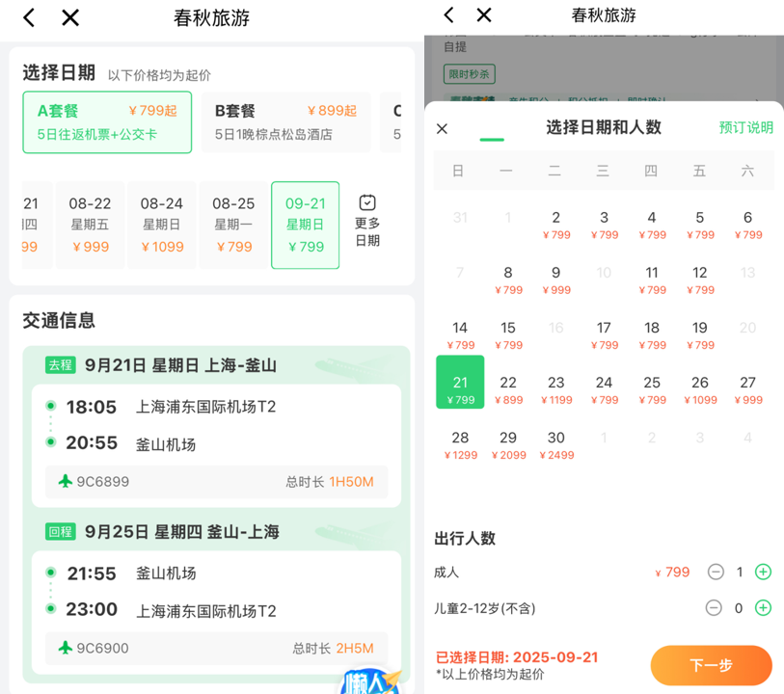Tap the 限时秒杀 flash sale tag

469,73
